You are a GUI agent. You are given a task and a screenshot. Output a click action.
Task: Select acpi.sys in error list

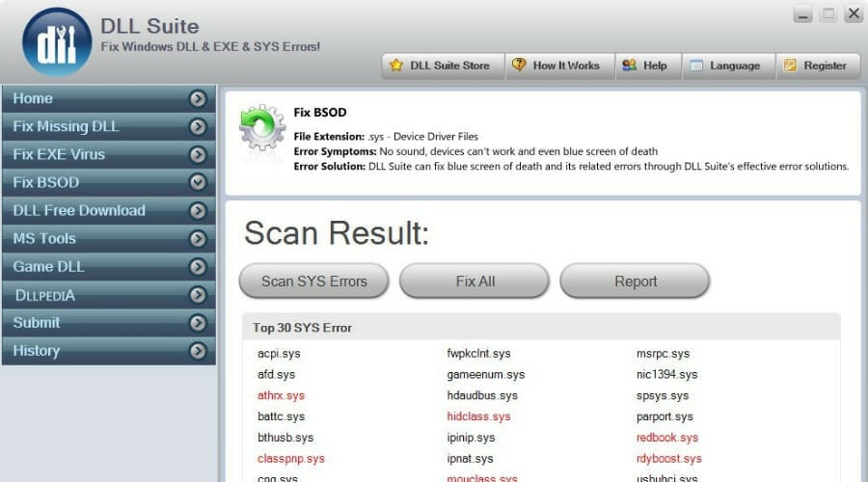click(x=279, y=354)
